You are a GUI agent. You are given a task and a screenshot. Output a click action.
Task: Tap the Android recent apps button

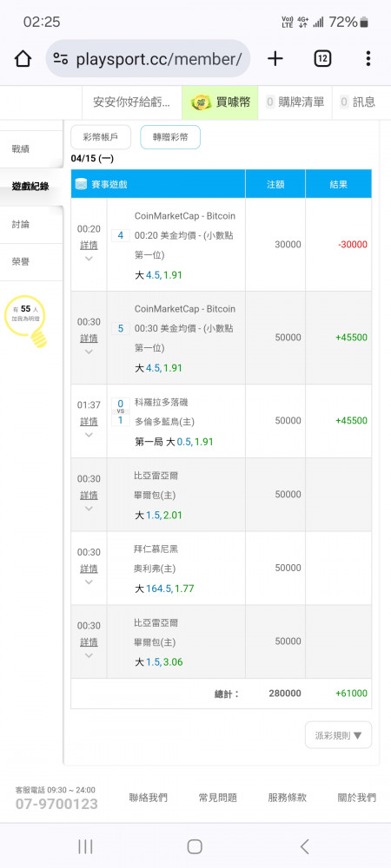coord(85,845)
